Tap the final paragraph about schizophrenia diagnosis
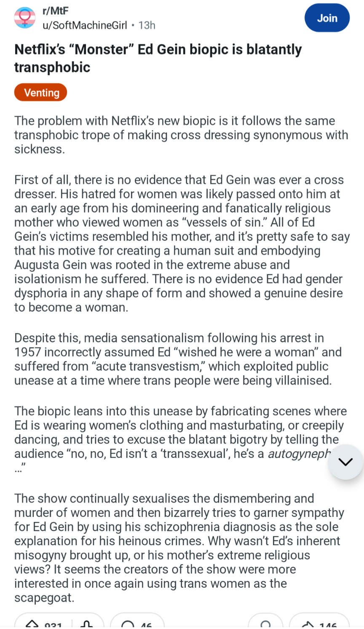The height and width of the screenshot is (629, 364). pos(179,548)
